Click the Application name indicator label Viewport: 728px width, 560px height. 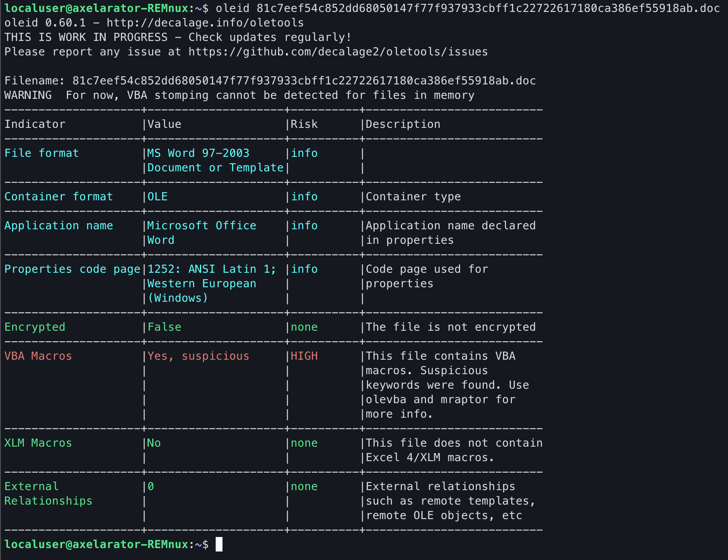point(59,225)
